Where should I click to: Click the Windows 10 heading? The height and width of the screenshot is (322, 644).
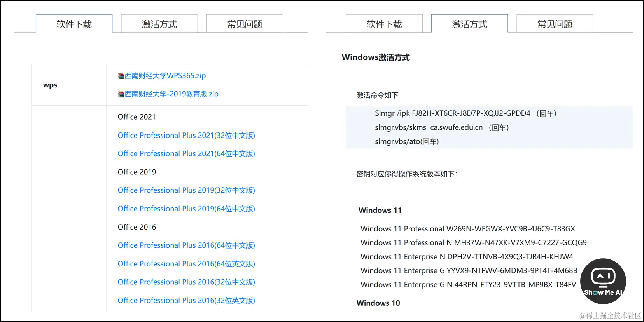[x=378, y=303]
